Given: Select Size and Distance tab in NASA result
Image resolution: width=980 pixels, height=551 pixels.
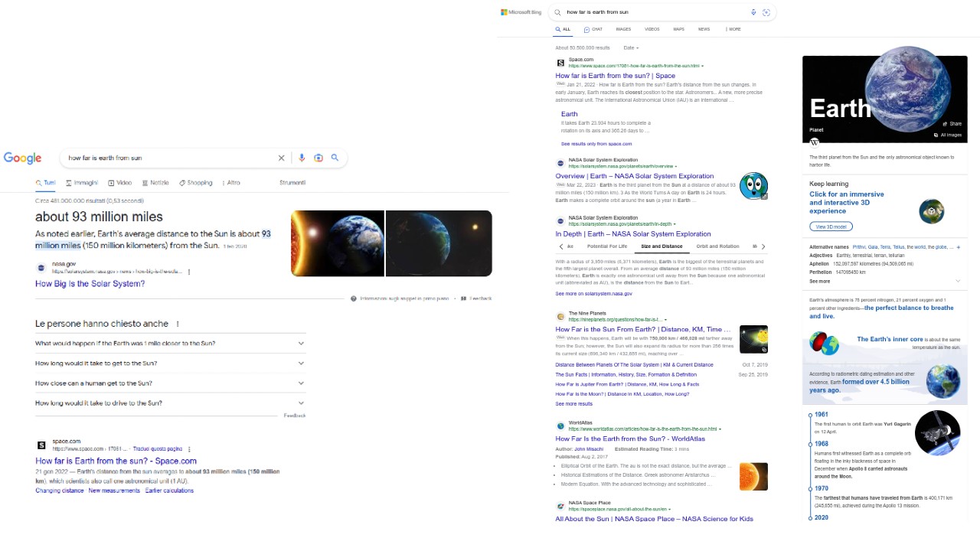Looking at the screenshot, I should [661, 246].
